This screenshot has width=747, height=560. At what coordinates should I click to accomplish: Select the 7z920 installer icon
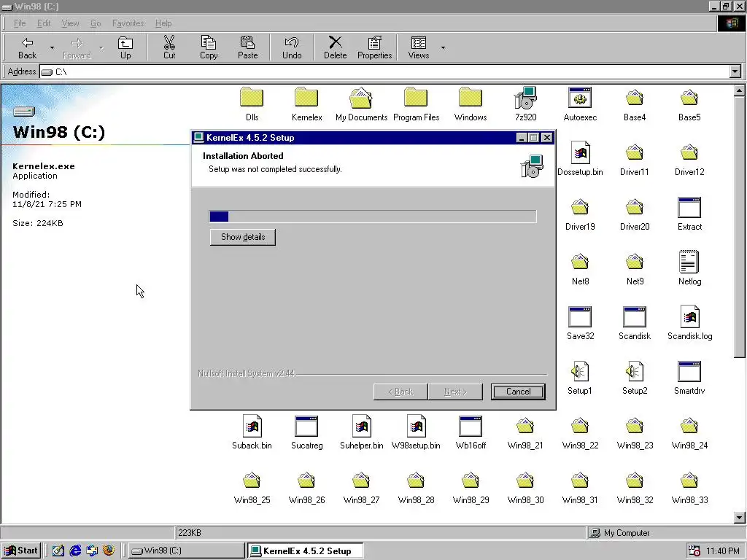525,104
